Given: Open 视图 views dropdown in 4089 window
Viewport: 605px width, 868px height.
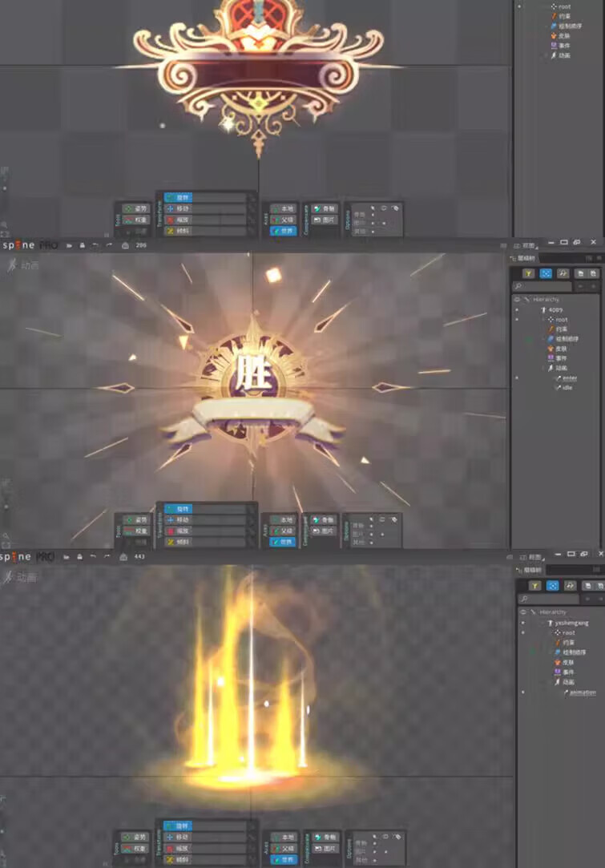Looking at the screenshot, I should click(526, 245).
